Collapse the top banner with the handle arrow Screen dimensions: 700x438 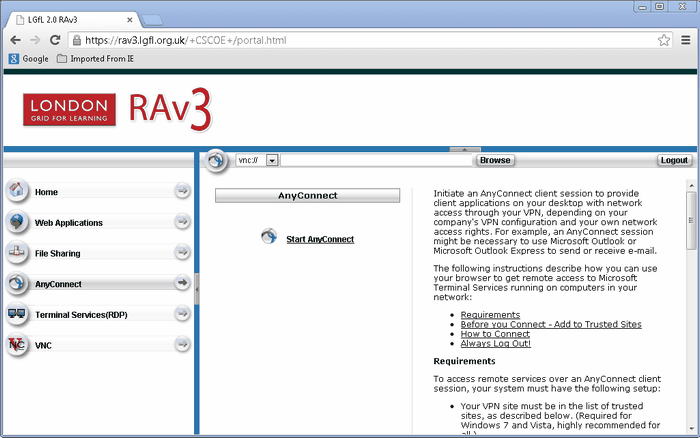point(465,149)
